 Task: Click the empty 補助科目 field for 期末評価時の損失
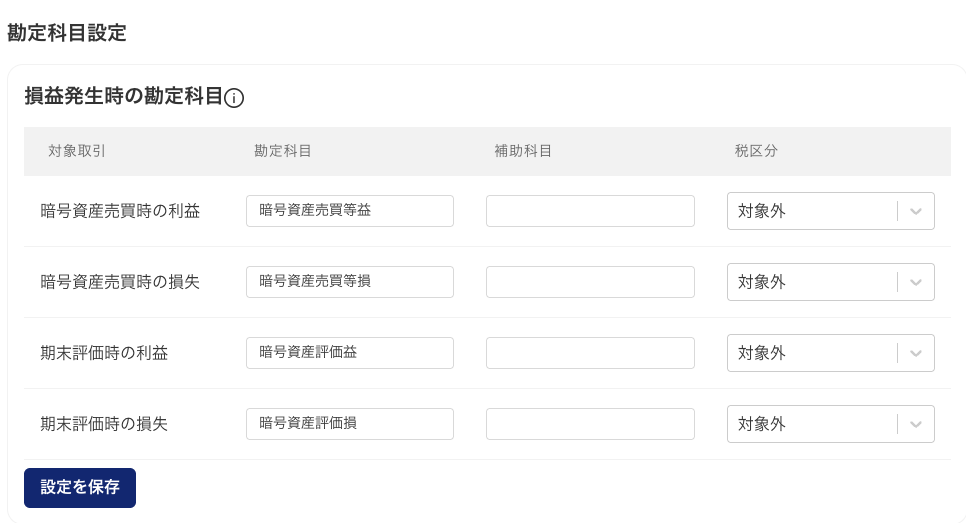(590, 424)
